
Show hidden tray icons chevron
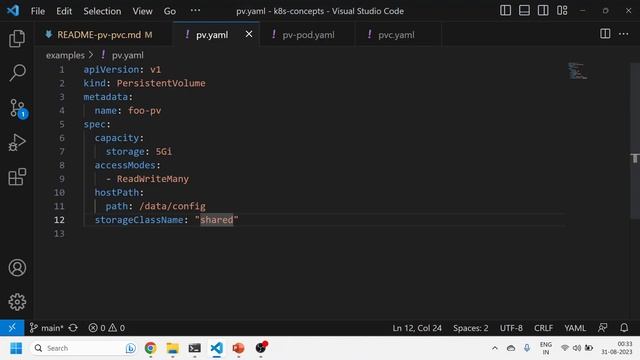pos(495,348)
